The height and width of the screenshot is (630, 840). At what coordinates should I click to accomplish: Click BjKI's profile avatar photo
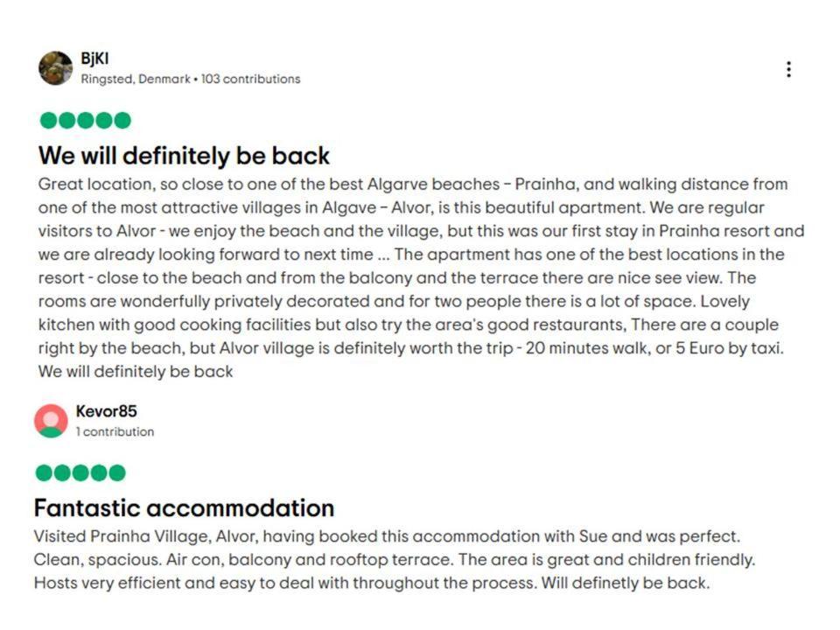click(55, 68)
